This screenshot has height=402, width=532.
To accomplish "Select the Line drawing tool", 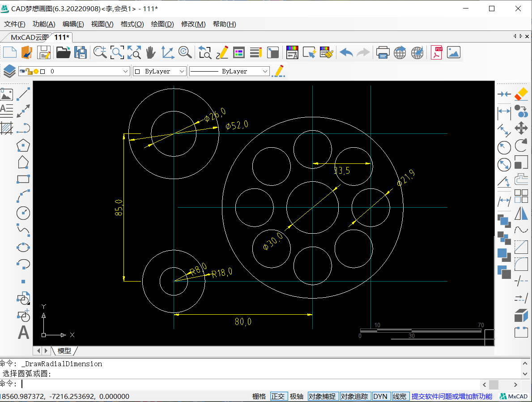I will (x=23, y=94).
